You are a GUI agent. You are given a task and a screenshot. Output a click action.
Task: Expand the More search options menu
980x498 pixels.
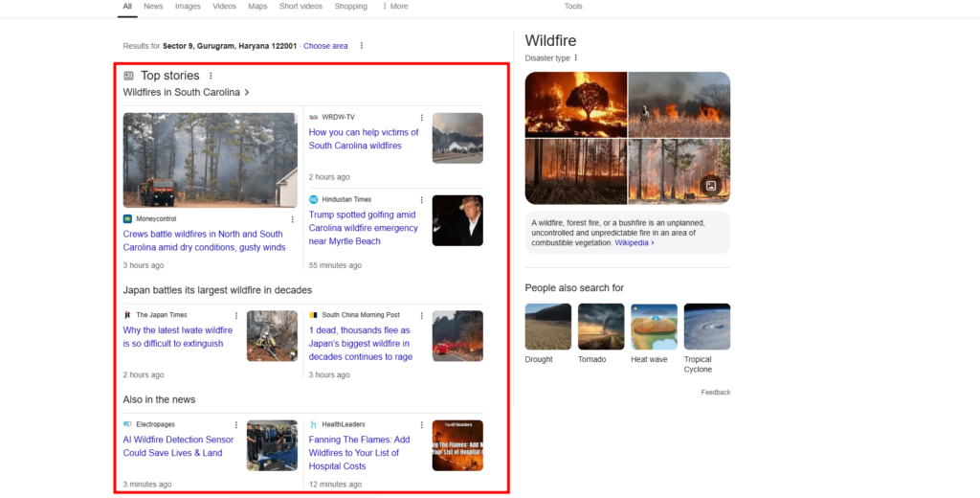(x=395, y=7)
